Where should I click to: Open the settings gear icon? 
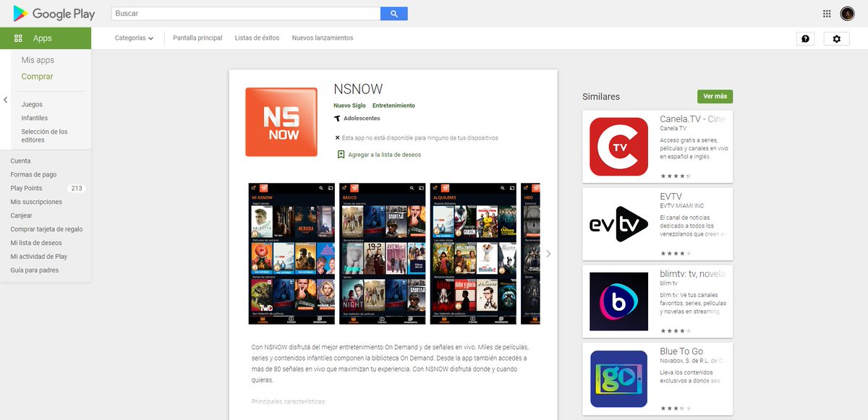click(x=837, y=39)
